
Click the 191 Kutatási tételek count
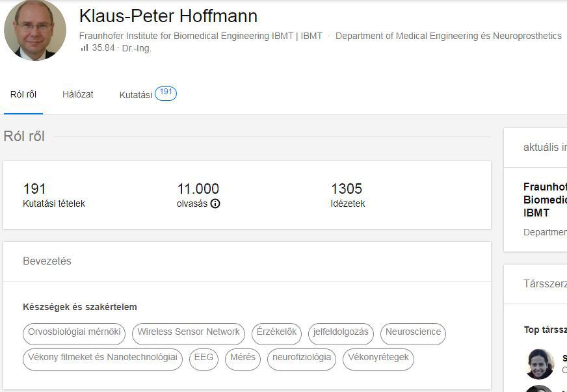(x=34, y=189)
